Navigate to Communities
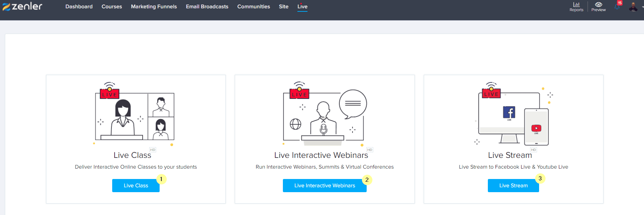 pos(253,7)
